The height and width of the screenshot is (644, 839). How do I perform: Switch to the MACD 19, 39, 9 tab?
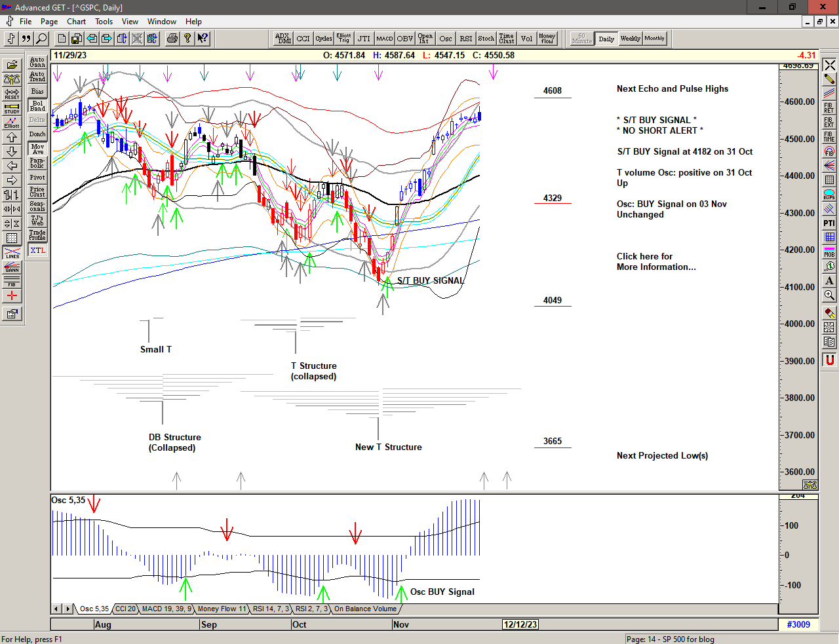166,609
